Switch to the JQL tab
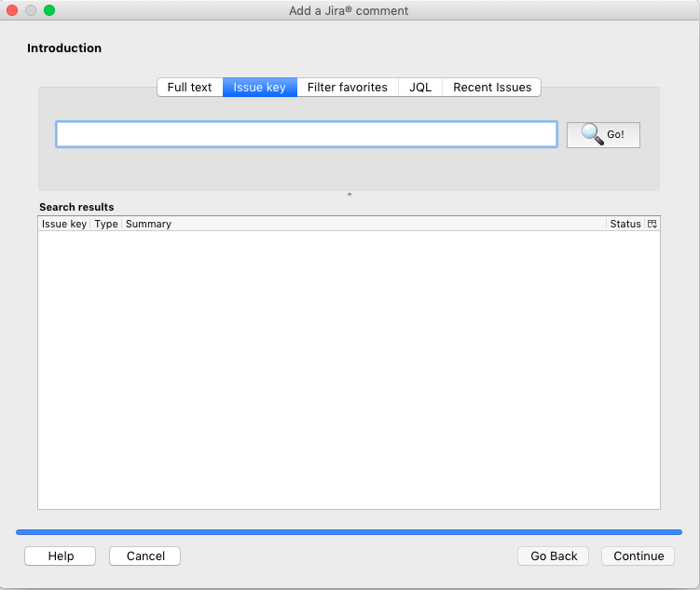 pos(420,87)
